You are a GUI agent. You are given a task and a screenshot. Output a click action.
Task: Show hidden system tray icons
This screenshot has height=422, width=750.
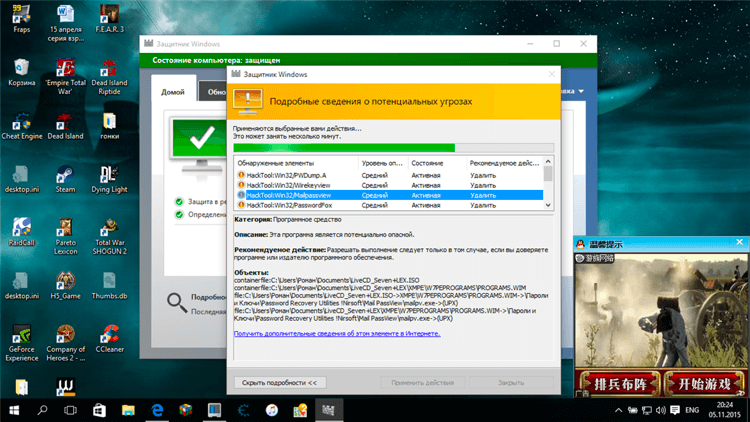coord(618,410)
